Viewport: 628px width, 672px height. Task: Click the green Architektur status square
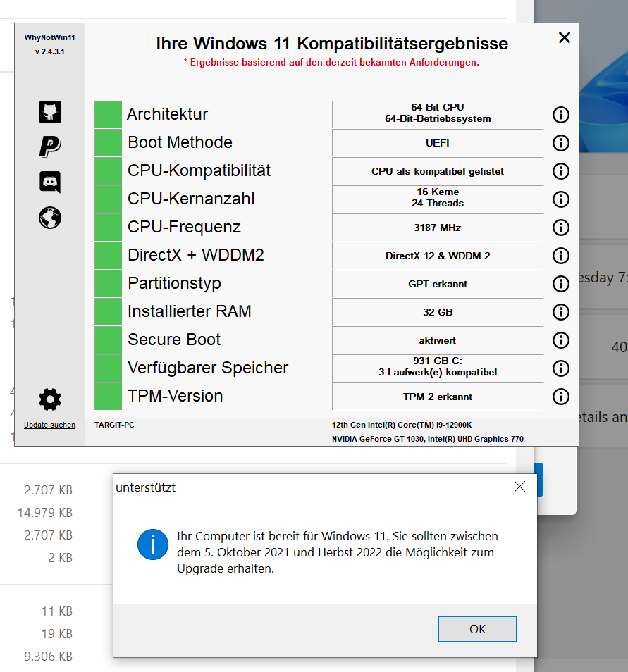pyautogui.click(x=108, y=114)
